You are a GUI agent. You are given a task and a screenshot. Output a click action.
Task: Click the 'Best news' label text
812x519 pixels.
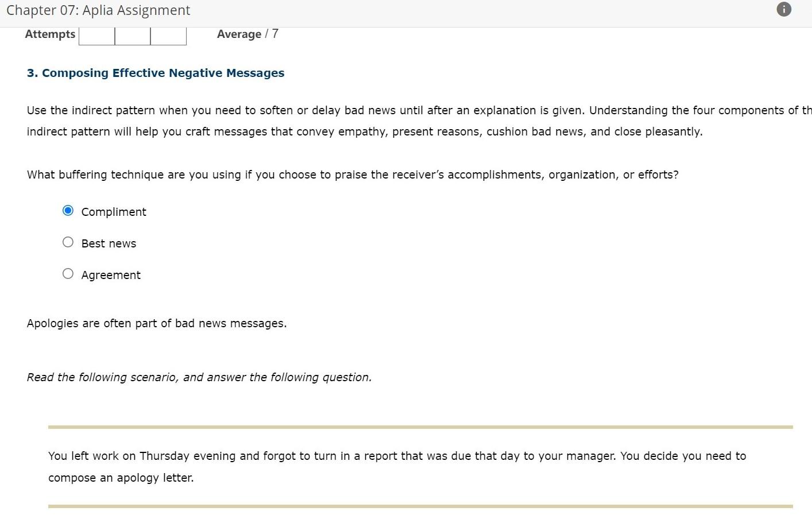click(109, 243)
